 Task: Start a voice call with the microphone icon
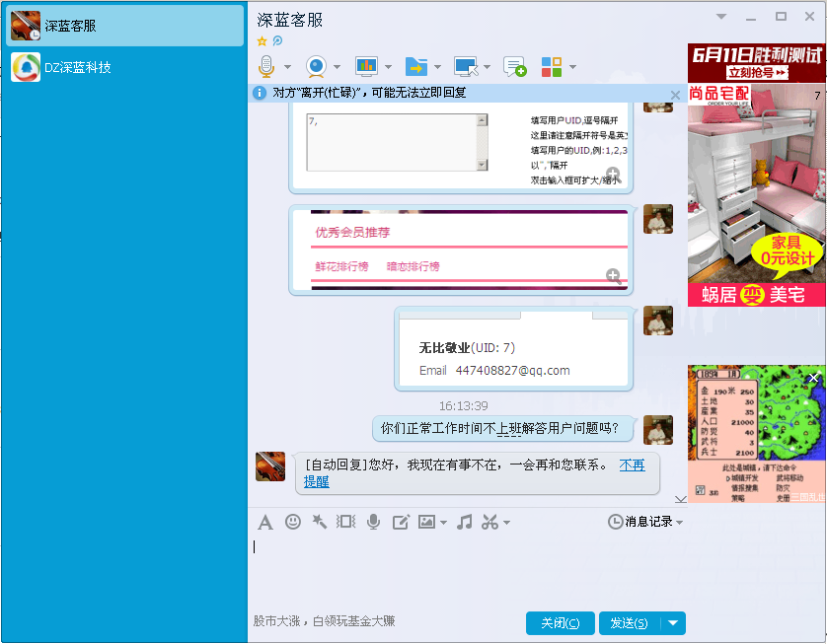click(264, 66)
